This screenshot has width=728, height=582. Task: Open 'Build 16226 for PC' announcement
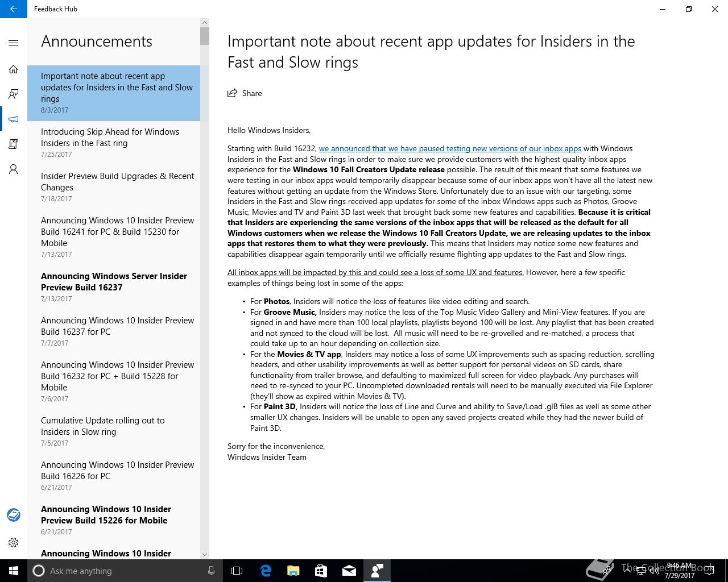point(114,476)
